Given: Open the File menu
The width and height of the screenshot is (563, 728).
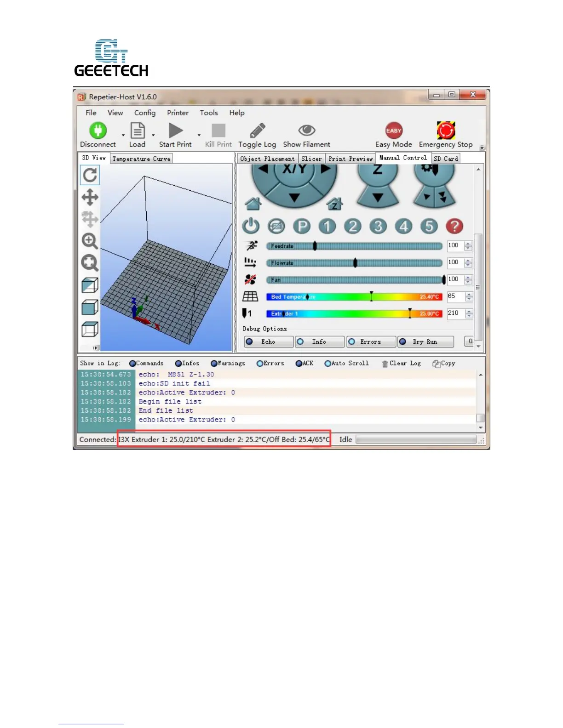Looking at the screenshot, I should 91,113.
